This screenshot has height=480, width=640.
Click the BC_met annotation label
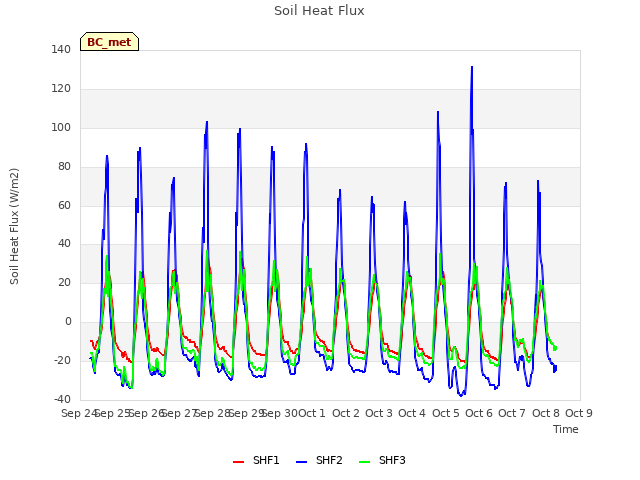tap(109, 42)
